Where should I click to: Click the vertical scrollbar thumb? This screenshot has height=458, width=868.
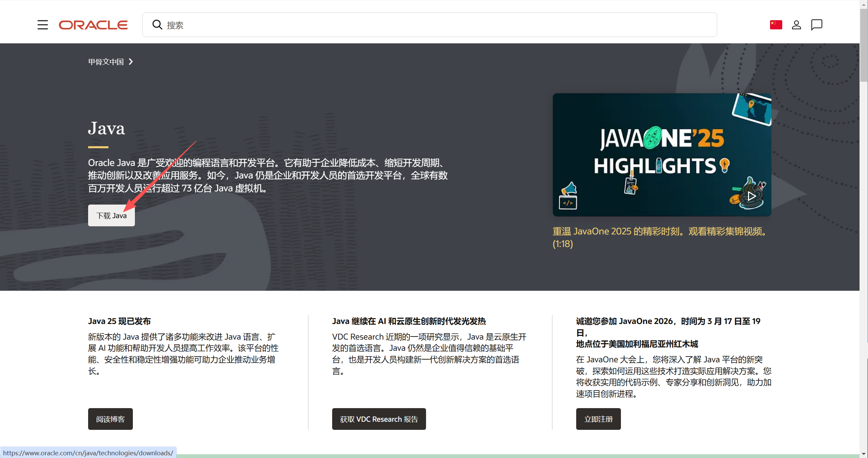864,46
